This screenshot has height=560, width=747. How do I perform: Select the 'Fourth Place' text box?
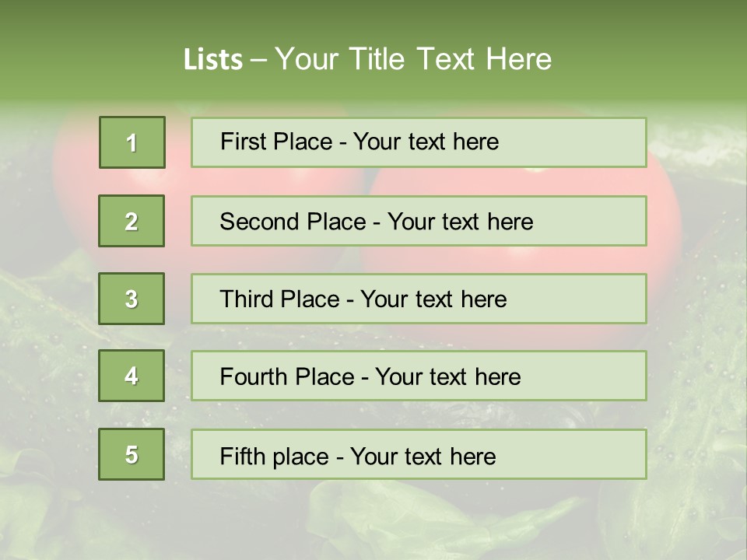tap(419, 376)
